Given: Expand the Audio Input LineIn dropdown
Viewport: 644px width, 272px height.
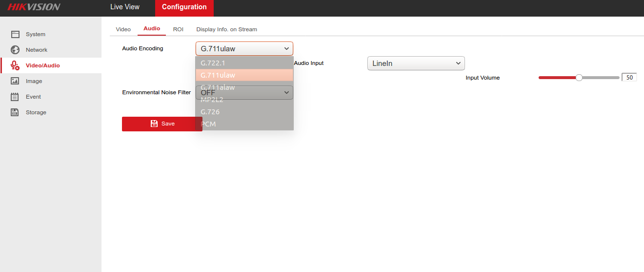Looking at the screenshot, I should click(x=416, y=63).
